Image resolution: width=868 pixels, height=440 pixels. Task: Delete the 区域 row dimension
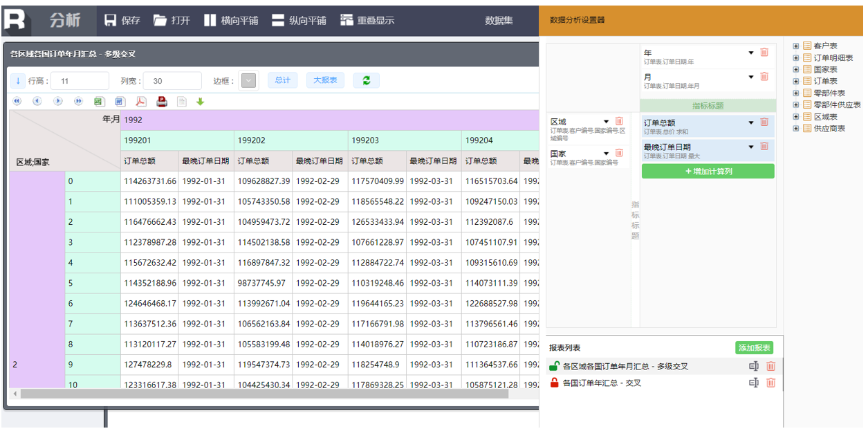(x=619, y=122)
